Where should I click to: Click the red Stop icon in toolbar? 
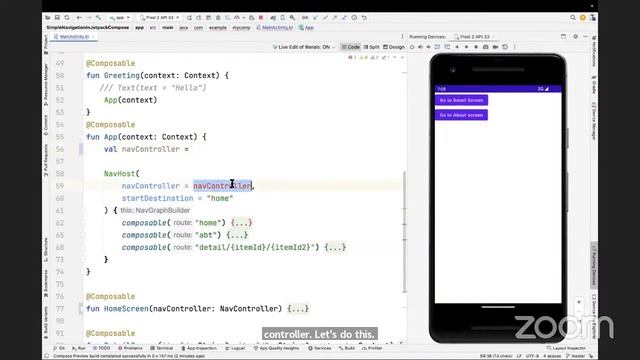tap(261, 18)
